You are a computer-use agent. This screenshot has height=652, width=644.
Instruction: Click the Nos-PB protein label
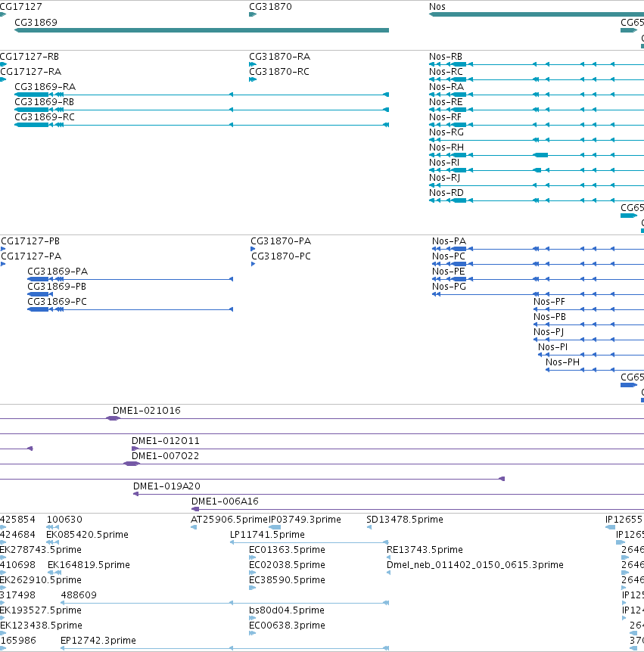tap(550, 317)
